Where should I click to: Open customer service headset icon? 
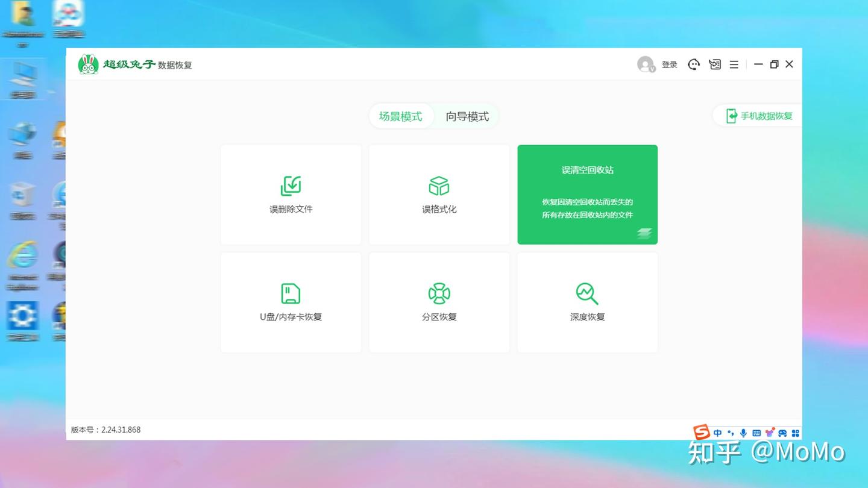click(694, 64)
